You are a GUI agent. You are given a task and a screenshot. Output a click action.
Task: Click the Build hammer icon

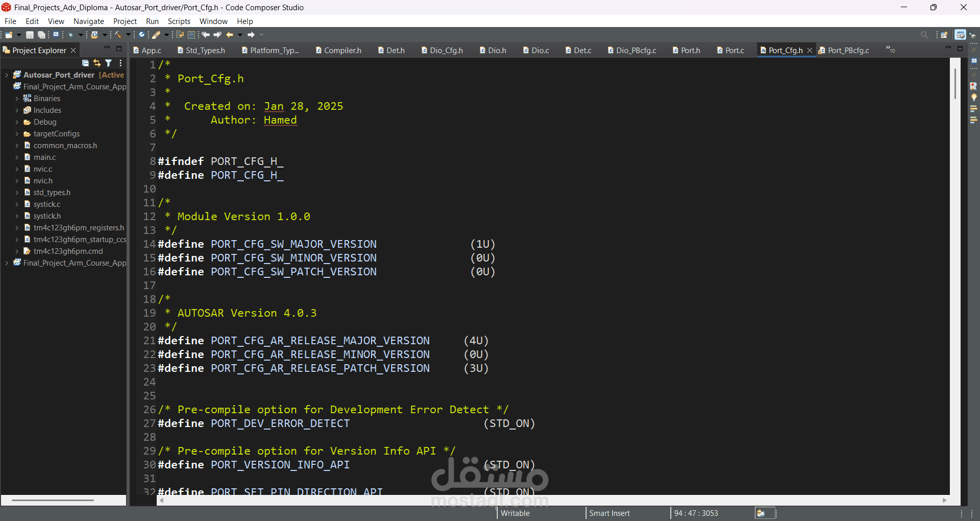(118, 35)
